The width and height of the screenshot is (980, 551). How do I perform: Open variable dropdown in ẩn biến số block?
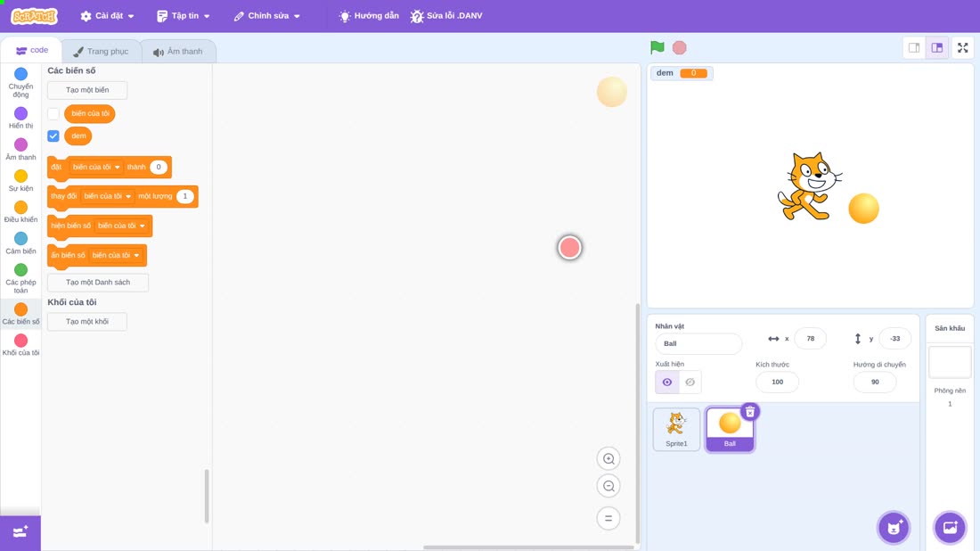(x=116, y=255)
